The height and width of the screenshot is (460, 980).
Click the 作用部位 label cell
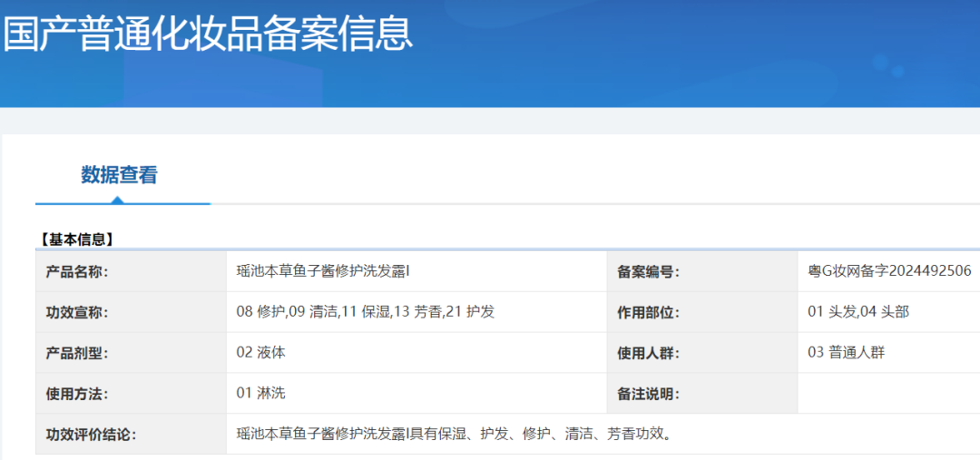648,312
